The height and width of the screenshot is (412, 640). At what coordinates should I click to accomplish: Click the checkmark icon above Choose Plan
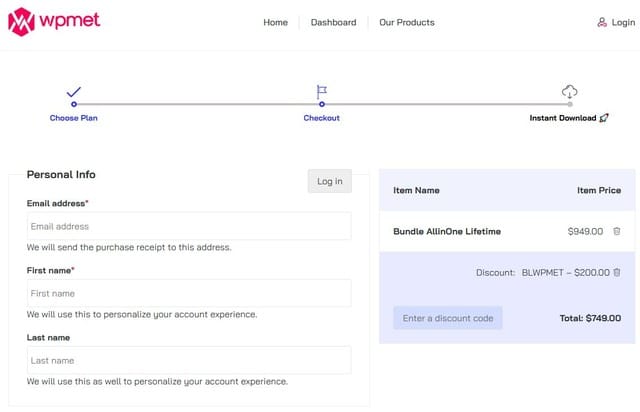click(x=73, y=92)
